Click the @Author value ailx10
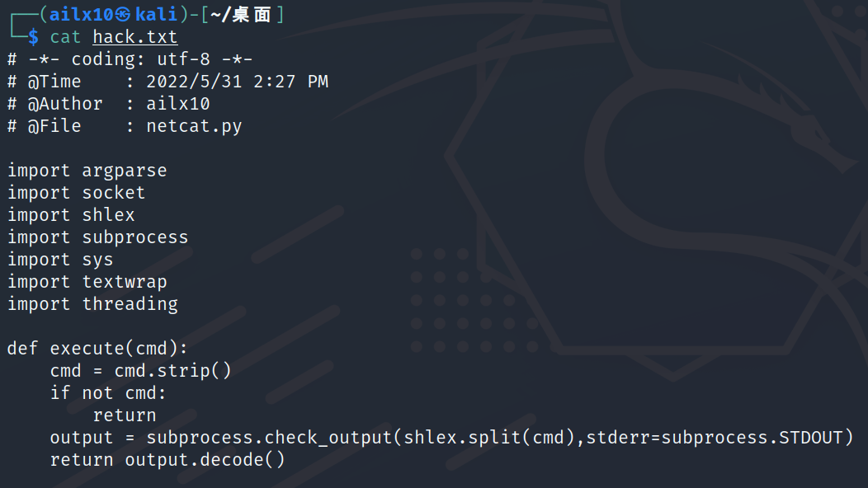868x488 pixels. click(x=178, y=104)
